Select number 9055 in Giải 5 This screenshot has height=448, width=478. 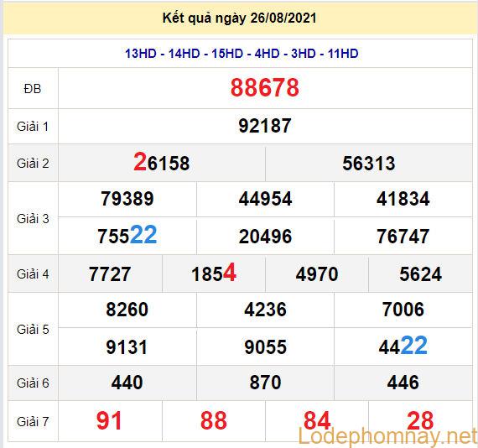click(x=265, y=347)
